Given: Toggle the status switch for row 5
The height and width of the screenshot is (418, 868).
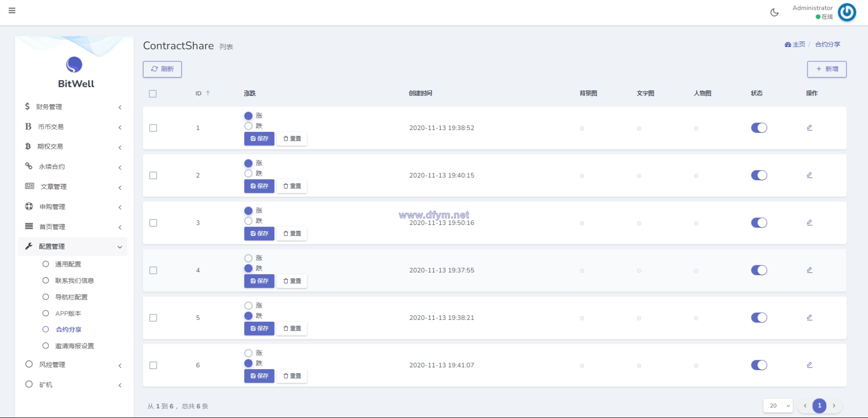Looking at the screenshot, I should tap(759, 318).
